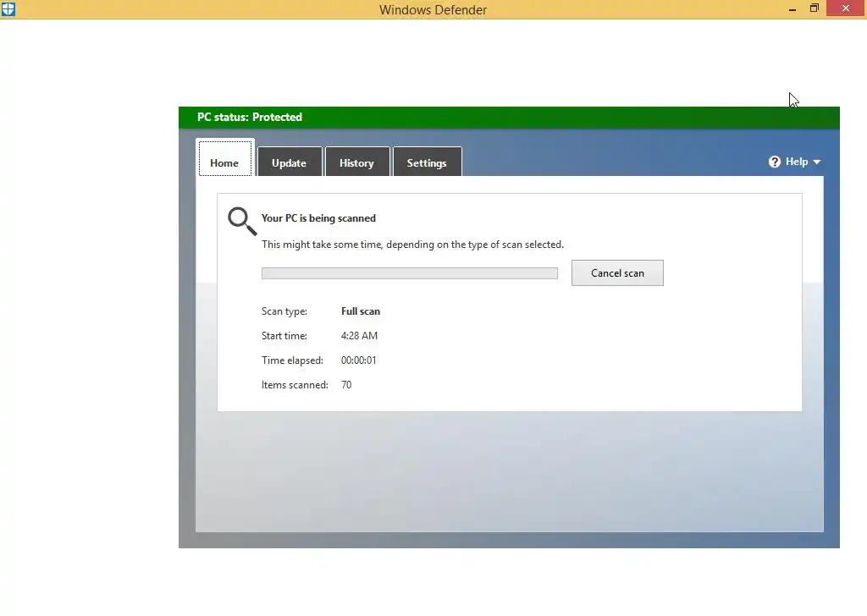867x616 pixels.
Task: Click the 'PC status: Protected' banner text
Action: pos(250,117)
